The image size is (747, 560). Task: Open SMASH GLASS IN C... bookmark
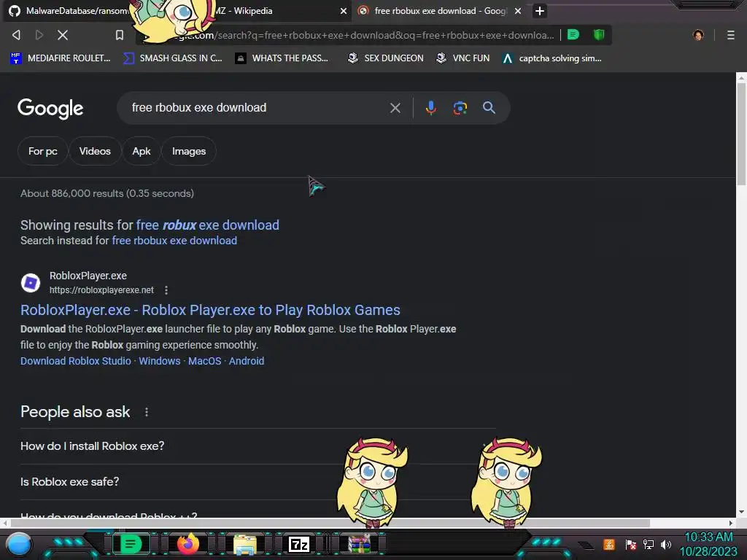point(172,58)
